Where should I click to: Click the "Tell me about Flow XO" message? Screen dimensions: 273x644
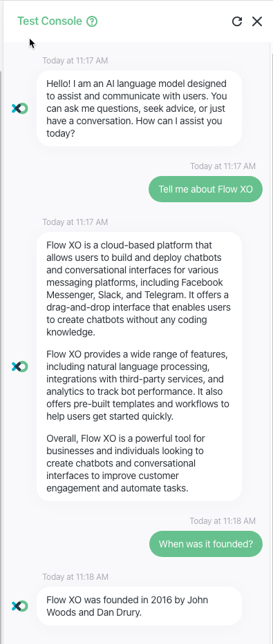pos(205,189)
